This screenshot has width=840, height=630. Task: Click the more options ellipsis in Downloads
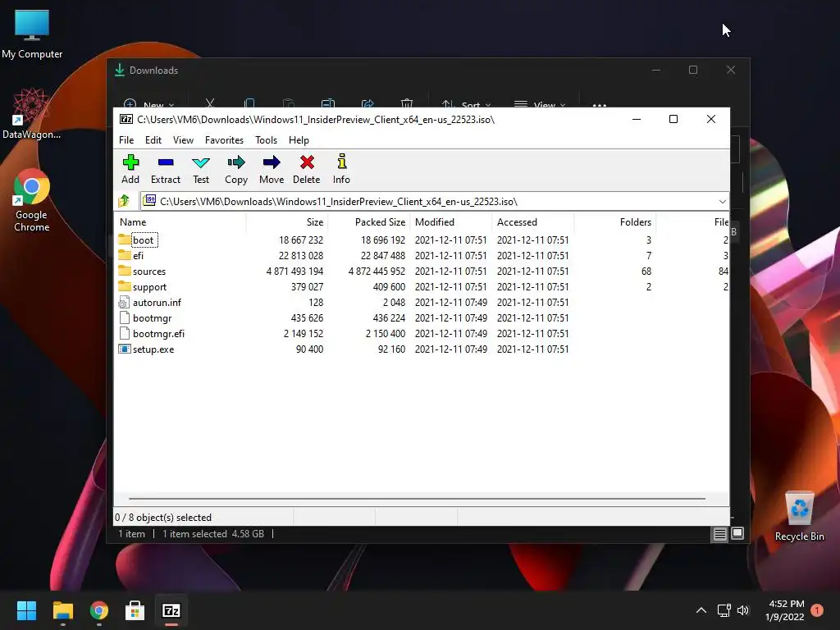(600, 104)
